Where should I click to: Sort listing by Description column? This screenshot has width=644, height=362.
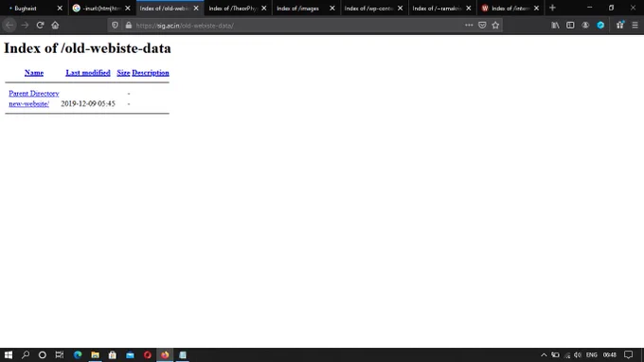[x=151, y=73]
